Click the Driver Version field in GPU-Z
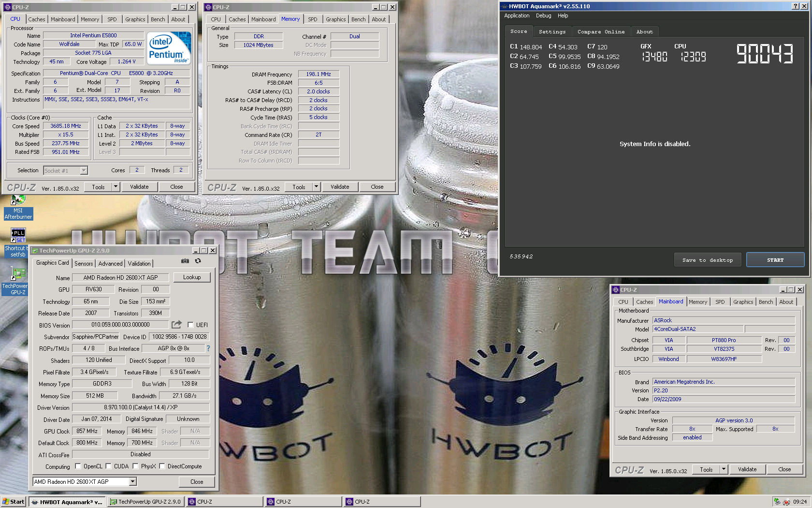 [141, 407]
